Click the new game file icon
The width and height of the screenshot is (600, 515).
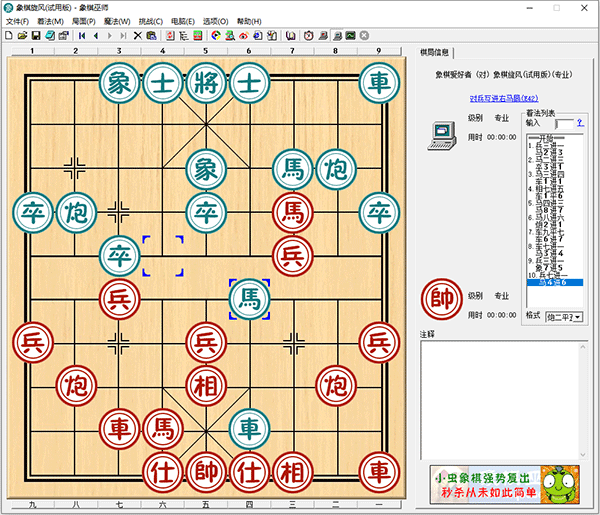pyautogui.click(x=9, y=35)
